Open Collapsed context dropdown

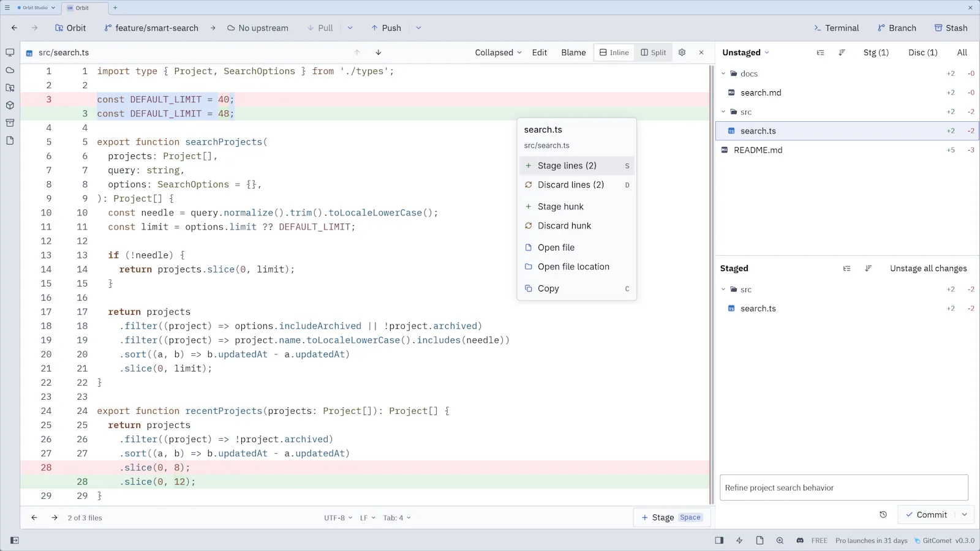coord(498,53)
